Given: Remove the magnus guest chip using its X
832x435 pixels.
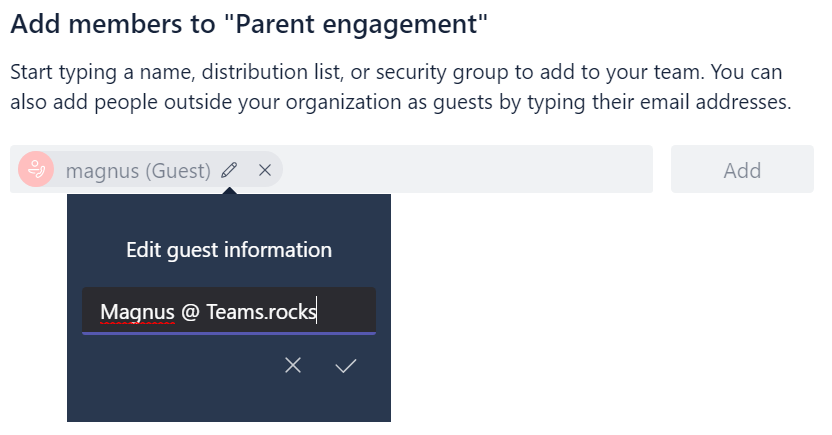Looking at the screenshot, I should [265, 170].
